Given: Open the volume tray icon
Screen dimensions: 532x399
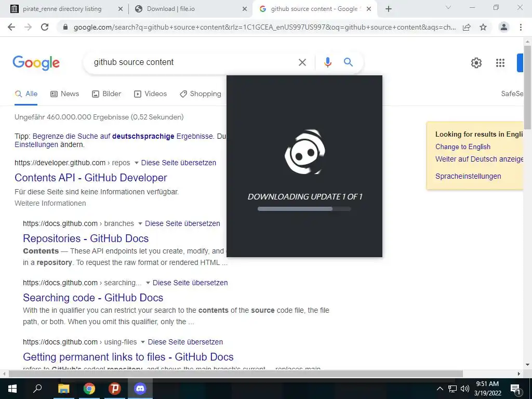Looking at the screenshot, I should coord(465,389).
